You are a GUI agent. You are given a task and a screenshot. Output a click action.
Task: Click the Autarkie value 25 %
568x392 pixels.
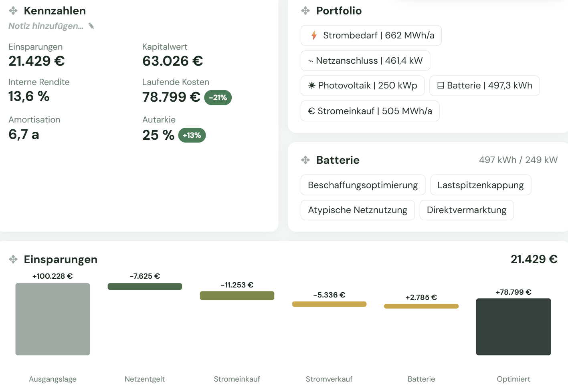coord(158,135)
